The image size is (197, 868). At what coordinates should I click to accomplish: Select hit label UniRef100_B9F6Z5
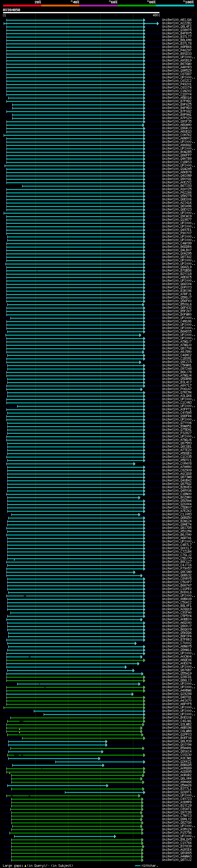pos(177,104)
